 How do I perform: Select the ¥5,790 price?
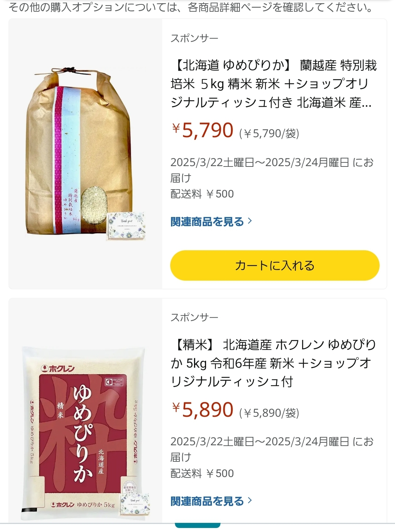pos(202,130)
